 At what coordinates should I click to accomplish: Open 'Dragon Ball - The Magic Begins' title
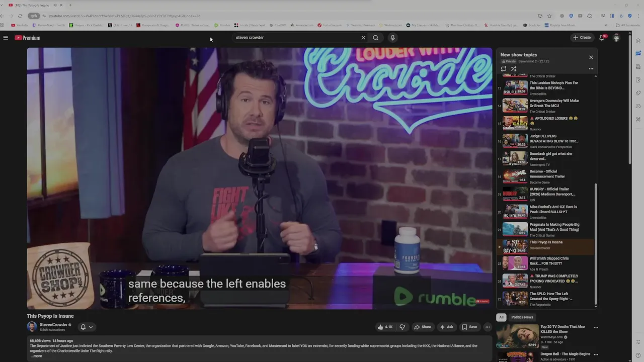tap(565, 354)
